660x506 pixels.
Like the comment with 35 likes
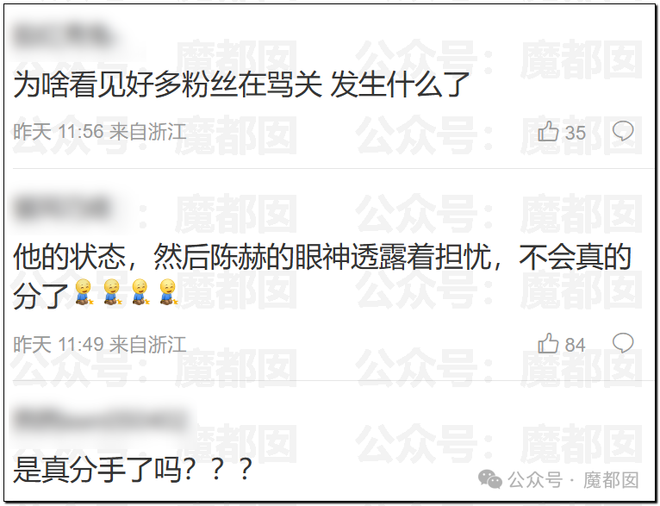pos(548,131)
